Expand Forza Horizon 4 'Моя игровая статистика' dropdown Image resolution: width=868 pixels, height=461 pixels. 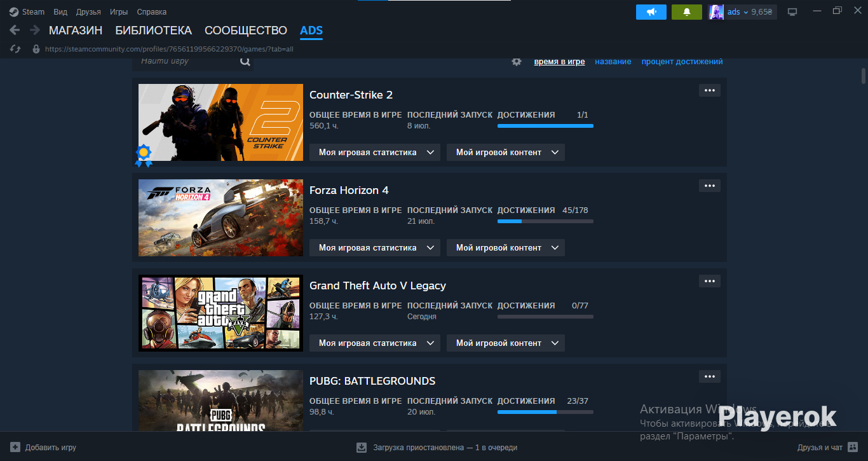[375, 248]
